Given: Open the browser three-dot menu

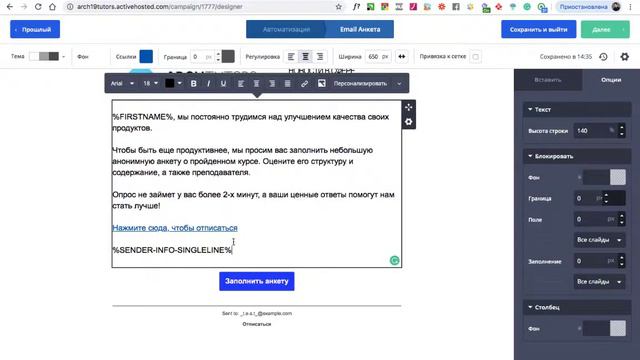Looking at the screenshot, I should pyautogui.click(x=630, y=7).
